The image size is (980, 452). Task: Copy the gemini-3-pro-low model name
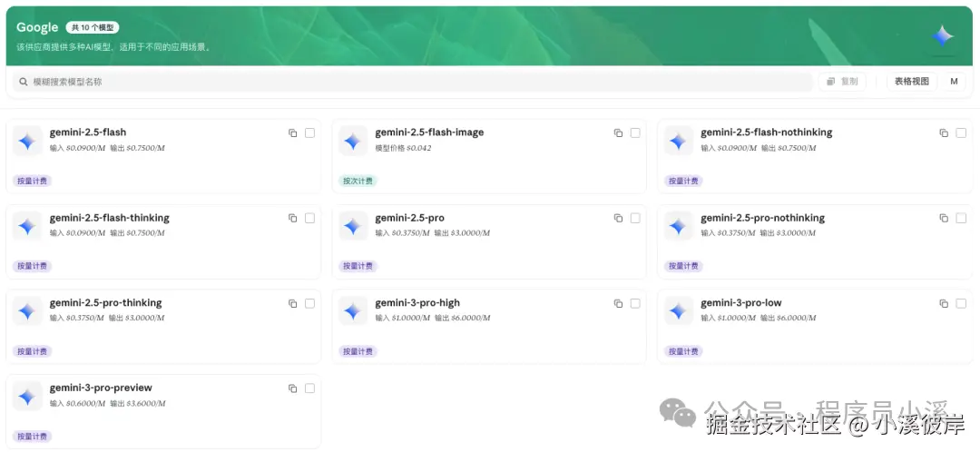click(944, 304)
